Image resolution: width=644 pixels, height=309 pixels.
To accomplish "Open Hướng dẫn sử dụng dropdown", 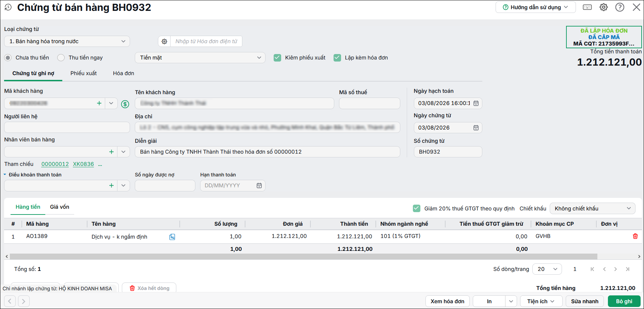I will [x=535, y=7].
